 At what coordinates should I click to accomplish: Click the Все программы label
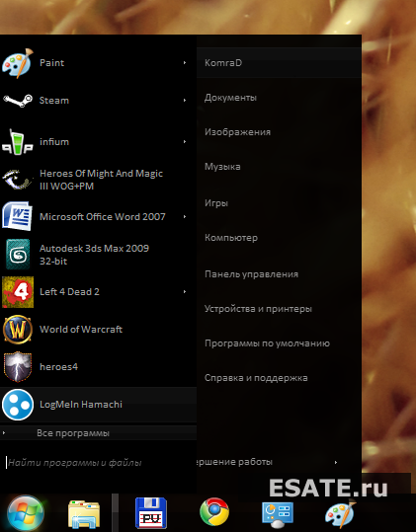coord(73,433)
